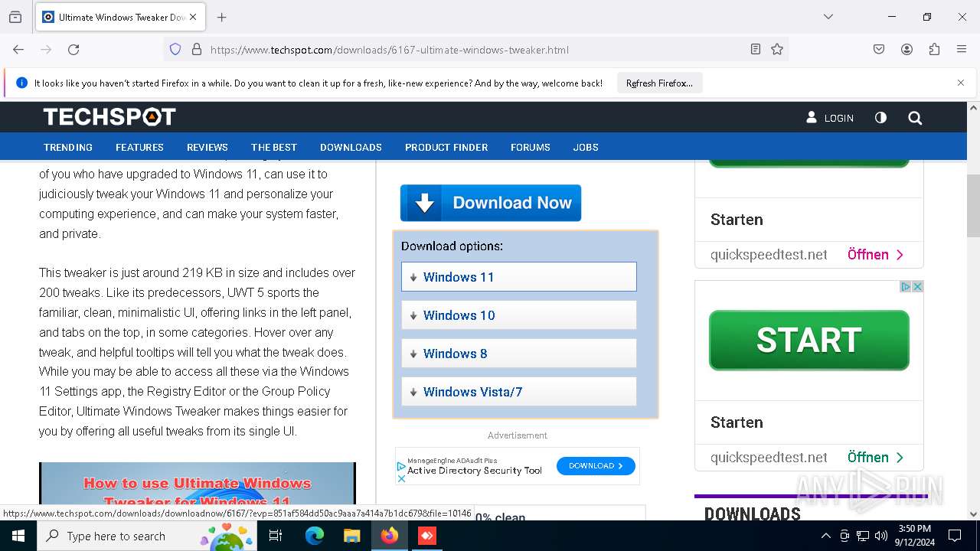Image resolution: width=980 pixels, height=551 pixels.
Task: View site security padlock info
Action: pyautogui.click(x=197, y=50)
